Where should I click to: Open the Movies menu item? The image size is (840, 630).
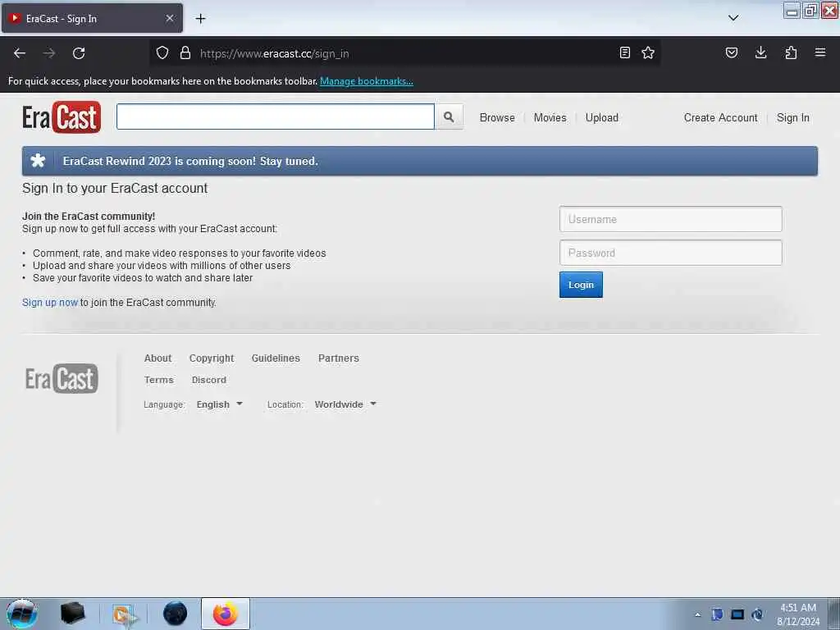550,117
